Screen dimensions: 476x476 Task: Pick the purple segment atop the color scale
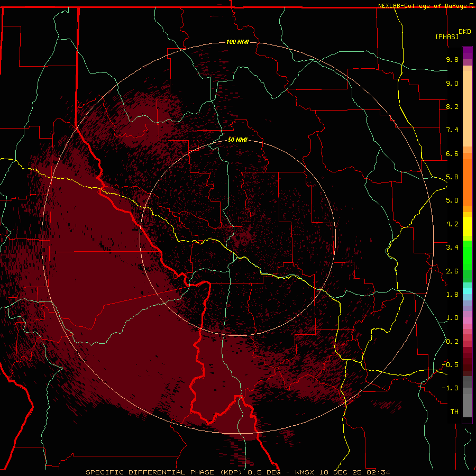467,53
